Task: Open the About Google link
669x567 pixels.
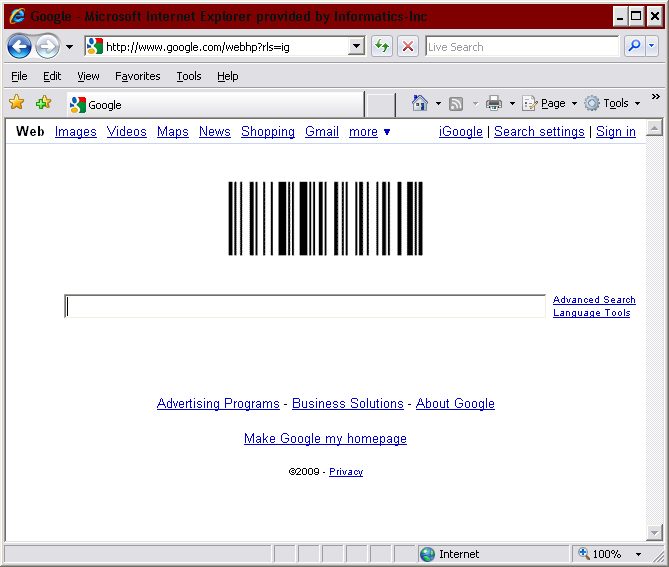Action: (455, 404)
